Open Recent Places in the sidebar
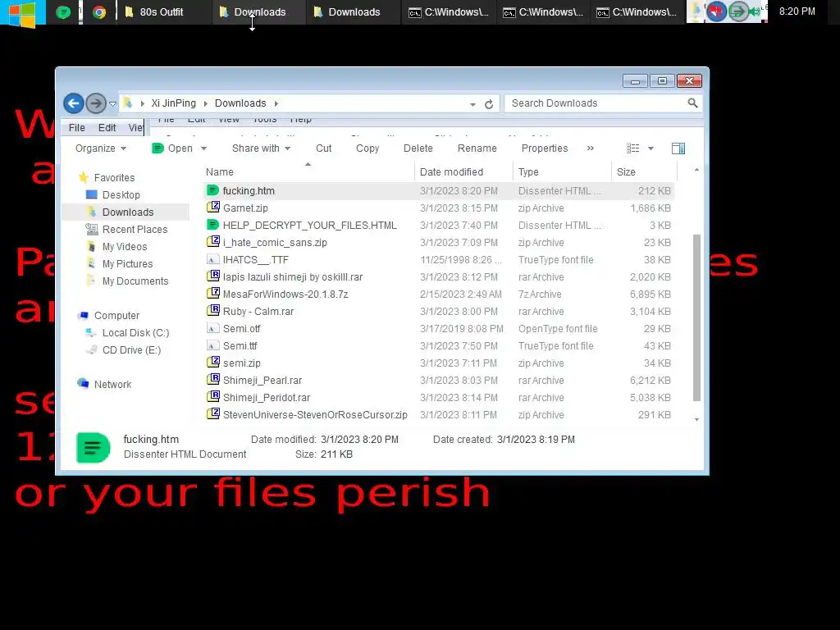 pos(135,230)
